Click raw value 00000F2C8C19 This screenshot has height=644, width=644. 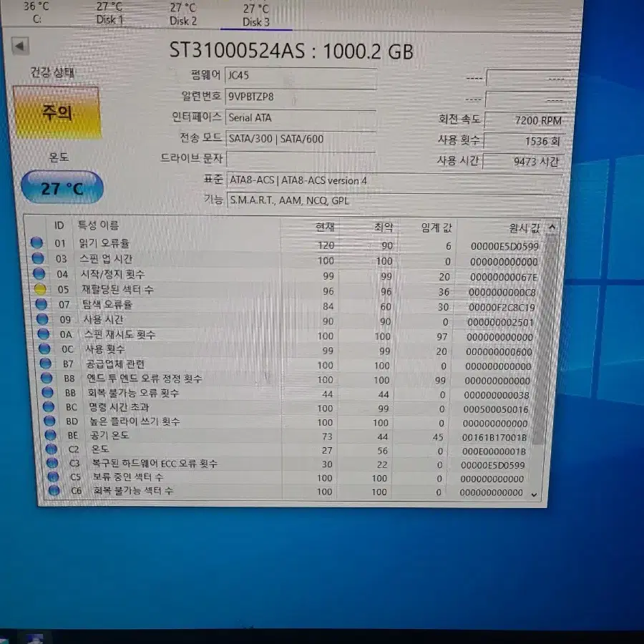pos(502,307)
